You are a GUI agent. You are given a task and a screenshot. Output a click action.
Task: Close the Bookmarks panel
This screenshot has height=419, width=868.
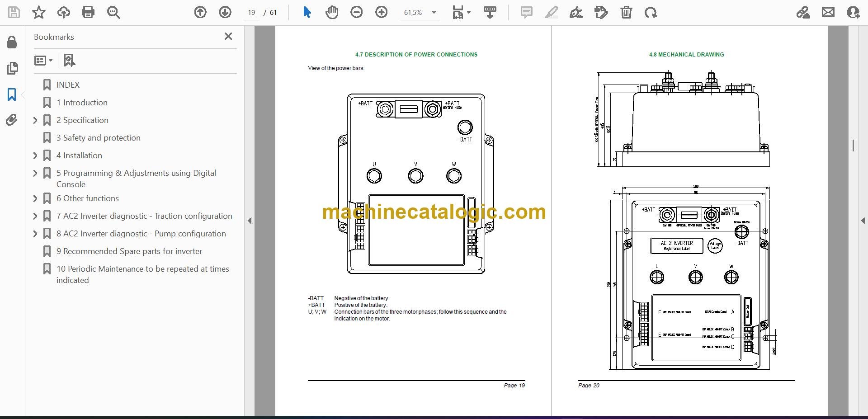click(228, 36)
